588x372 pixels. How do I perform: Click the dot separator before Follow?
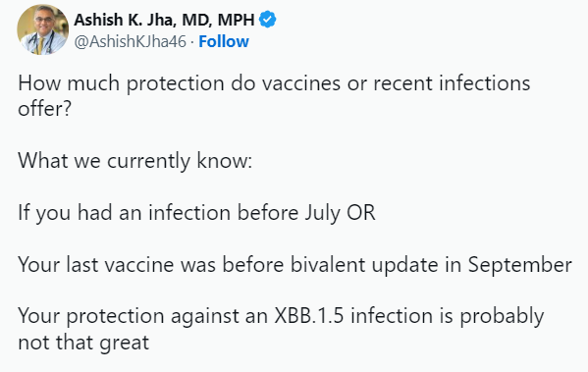pos(192,42)
